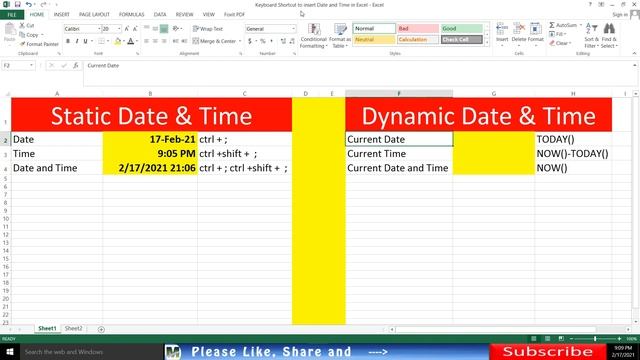
Task: Apply the Normal cell style
Action: click(x=374, y=29)
